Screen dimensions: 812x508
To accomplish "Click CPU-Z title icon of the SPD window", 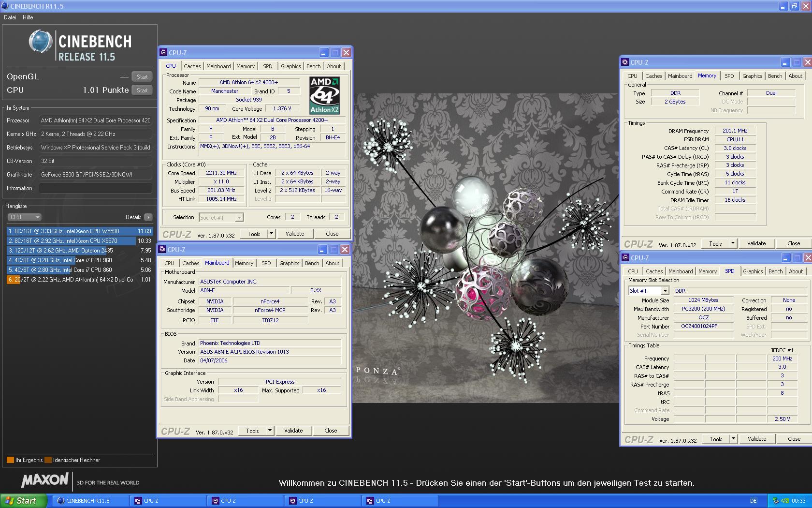I will pos(625,258).
